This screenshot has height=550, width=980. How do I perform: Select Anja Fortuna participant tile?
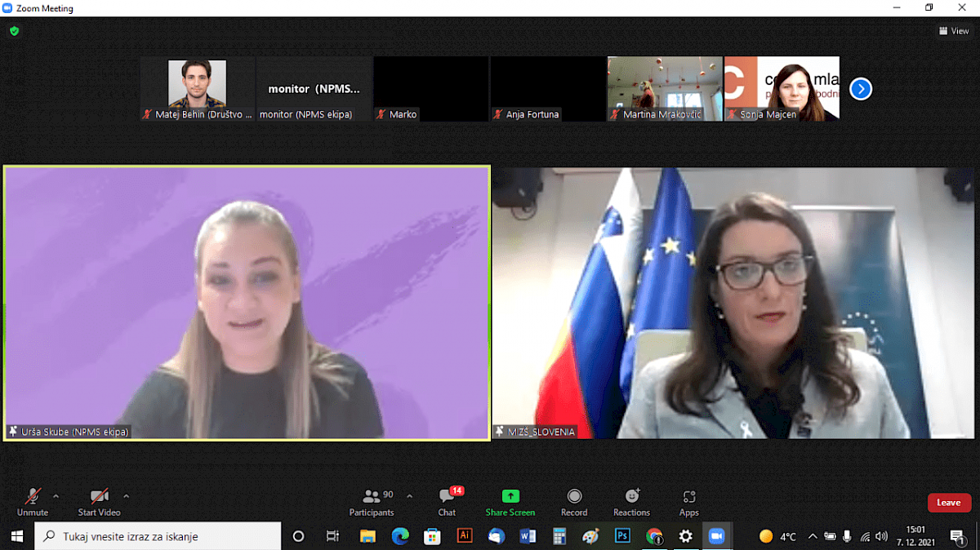[548, 89]
